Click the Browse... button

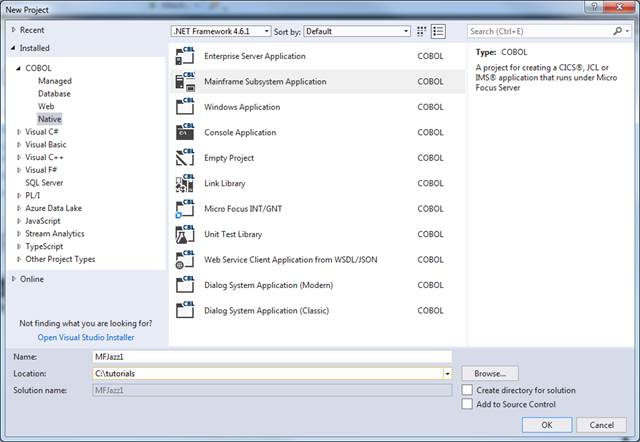coord(490,373)
